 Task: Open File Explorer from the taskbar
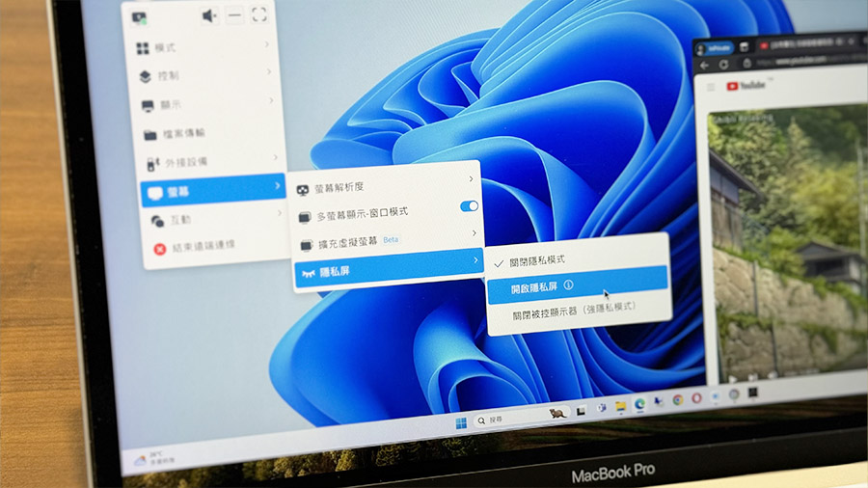click(x=620, y=407)
